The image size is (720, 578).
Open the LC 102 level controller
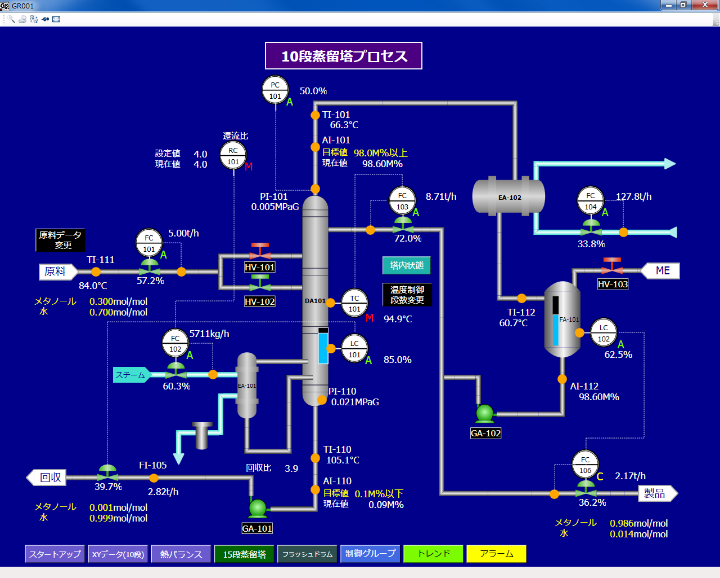coord(602,331)
